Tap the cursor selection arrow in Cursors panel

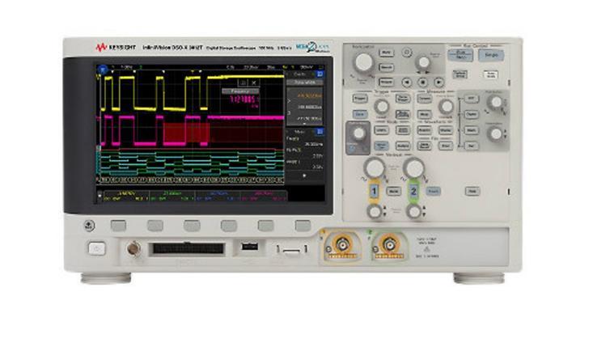click(x=289, y=101)
